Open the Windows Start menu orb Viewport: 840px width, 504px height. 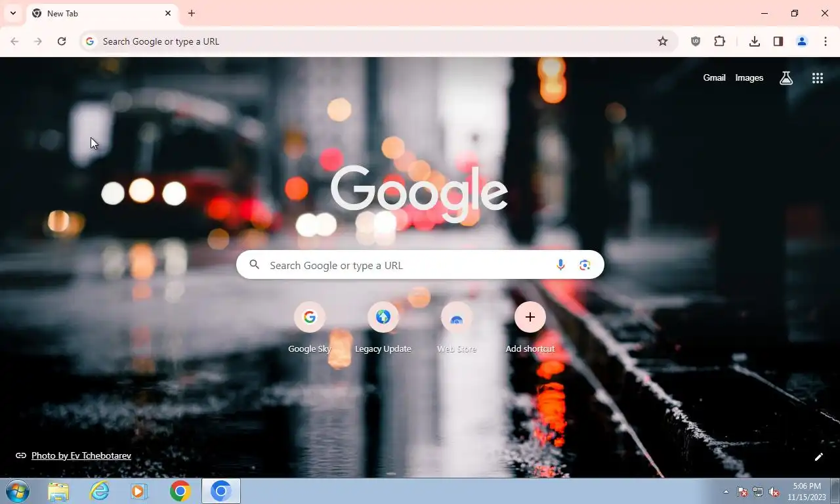pyautogui.click(x=18, y=491)
